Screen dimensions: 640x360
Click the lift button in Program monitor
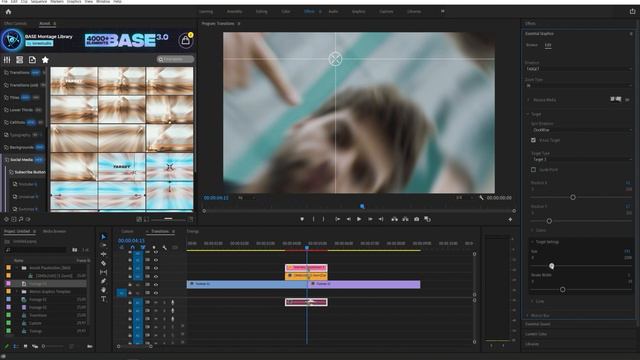pyautogui.click(x=394, y=219)
